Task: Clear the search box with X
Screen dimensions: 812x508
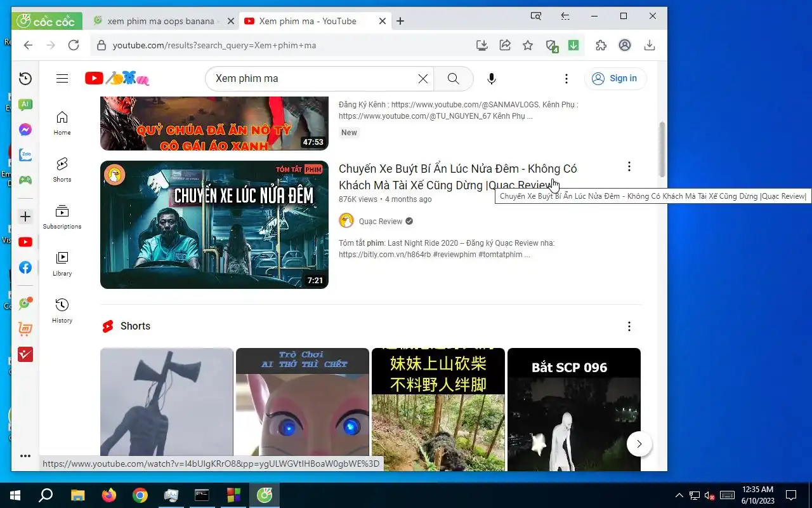Action: (423, 79)
